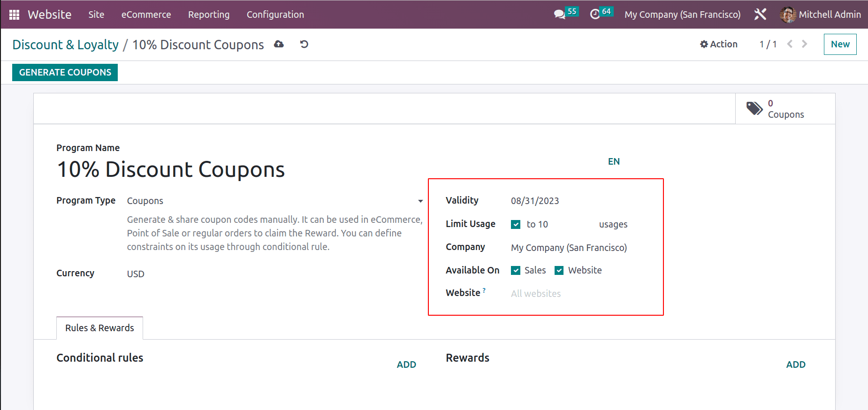The width and height of the screenshot is (868, 410).
Task: Click Mitchell Admin avatar picture
Action: tap(788, 15)
